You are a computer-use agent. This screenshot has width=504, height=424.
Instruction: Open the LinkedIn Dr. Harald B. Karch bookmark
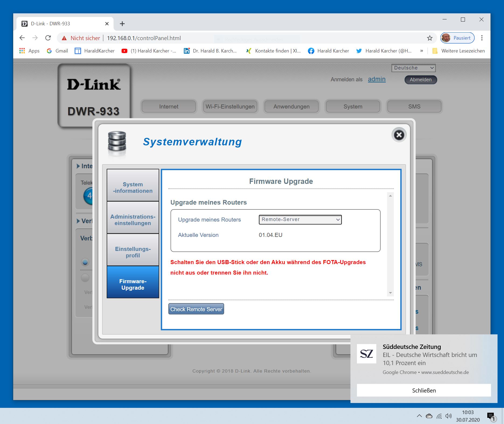[x=210, y=51]
